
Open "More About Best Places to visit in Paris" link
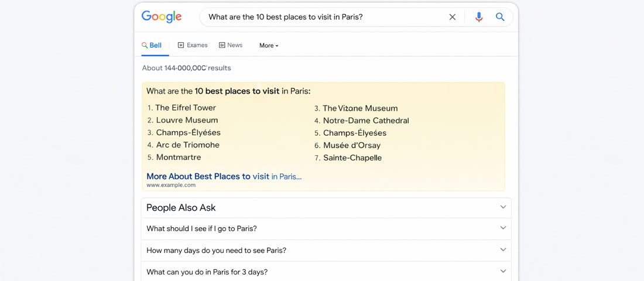[x=224, y=177]
